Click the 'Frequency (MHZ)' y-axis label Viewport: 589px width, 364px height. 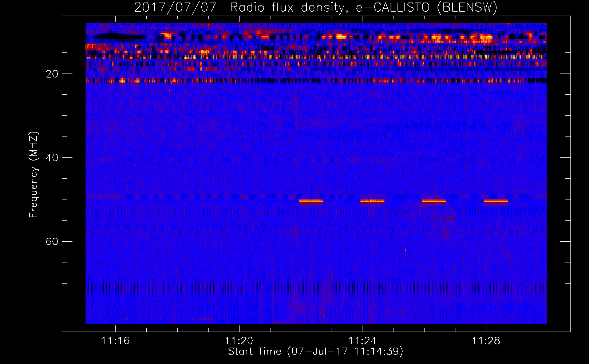33,175
